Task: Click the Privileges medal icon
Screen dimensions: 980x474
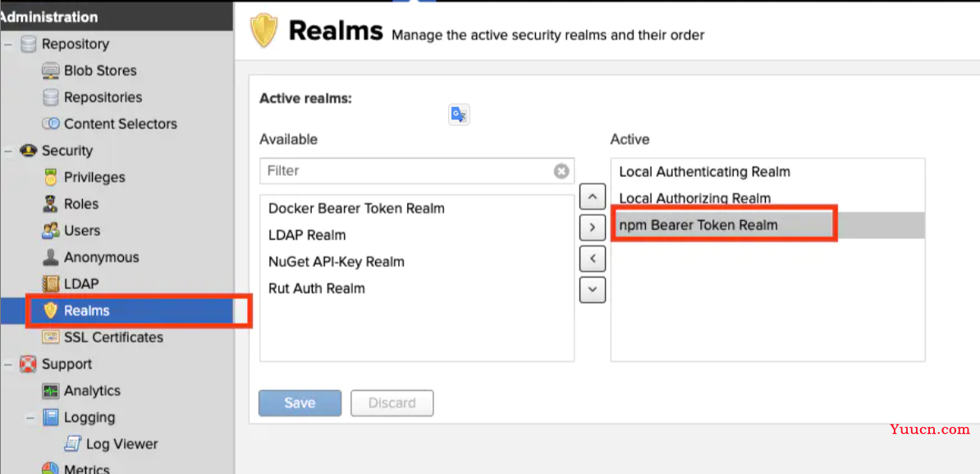Action: [51, 177]
